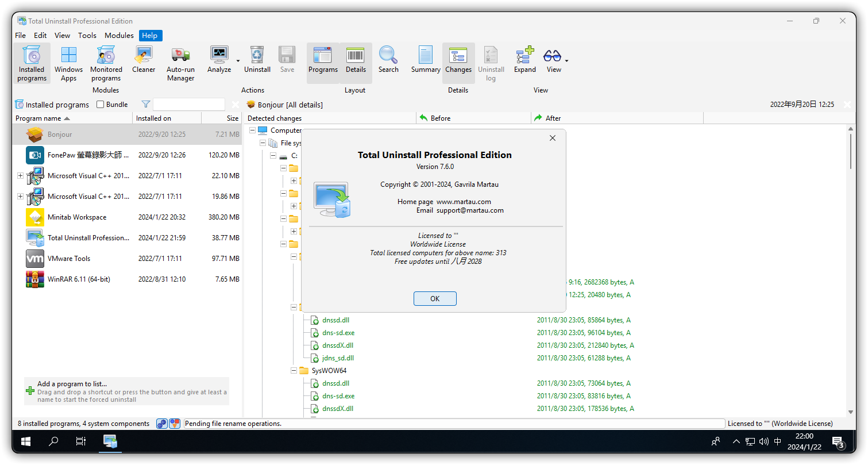Viewport: 868px width, 465px height.
Task: Open the Auto-run Manager
Action: point(180,63)
